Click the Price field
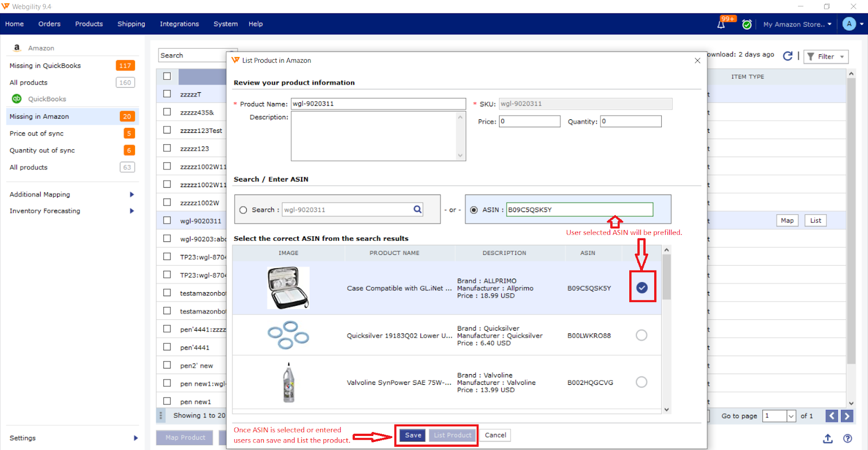This screenshot has width=868, height=450. pos(529,121)
